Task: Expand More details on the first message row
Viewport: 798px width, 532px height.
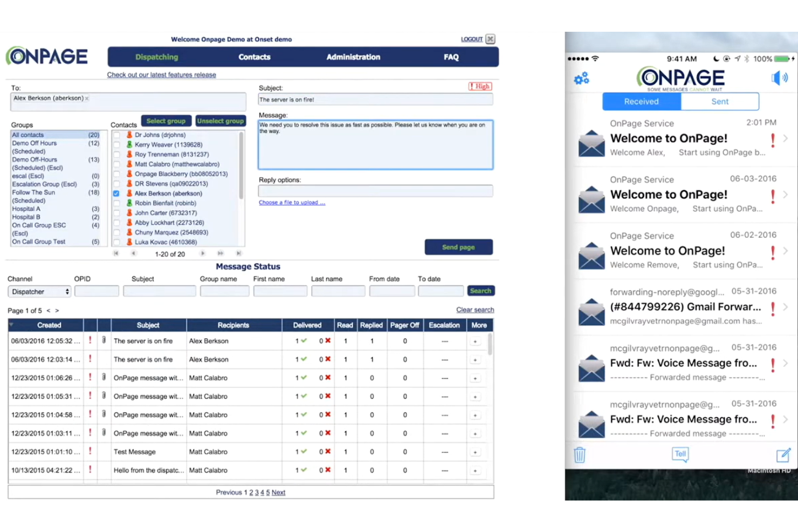Action: 474,341
